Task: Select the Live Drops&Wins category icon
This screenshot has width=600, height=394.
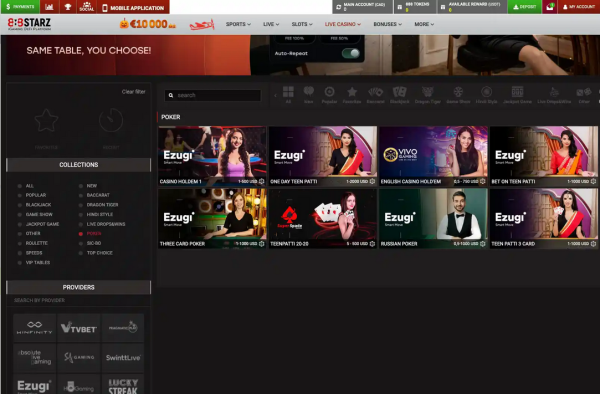Action: [x=554, y=95]
